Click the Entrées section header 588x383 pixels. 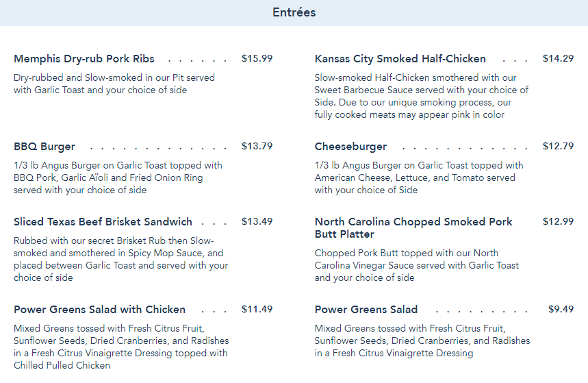[x=294, y=13]
